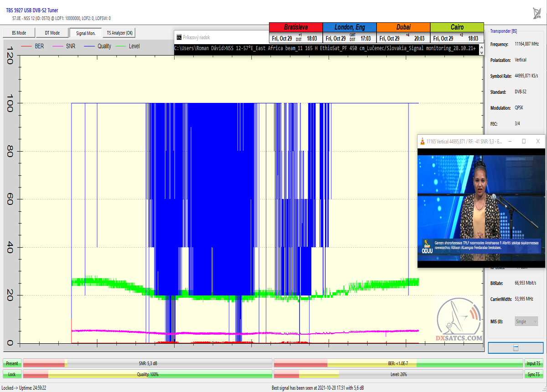Maximize the VLC video window

click(524, 142)
